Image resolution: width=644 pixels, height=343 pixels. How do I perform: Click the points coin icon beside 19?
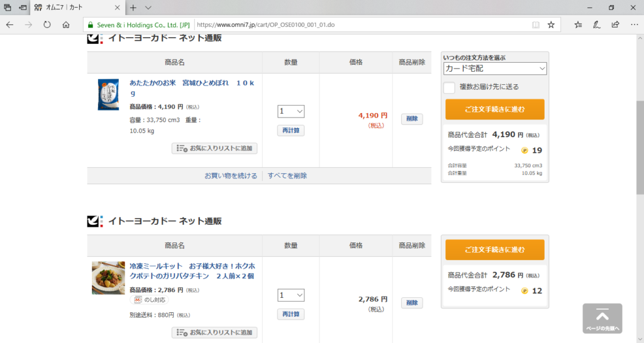click(x=525, y=151)
